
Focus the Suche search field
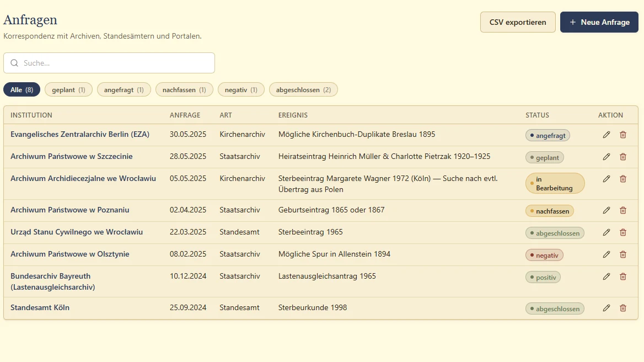109,63
